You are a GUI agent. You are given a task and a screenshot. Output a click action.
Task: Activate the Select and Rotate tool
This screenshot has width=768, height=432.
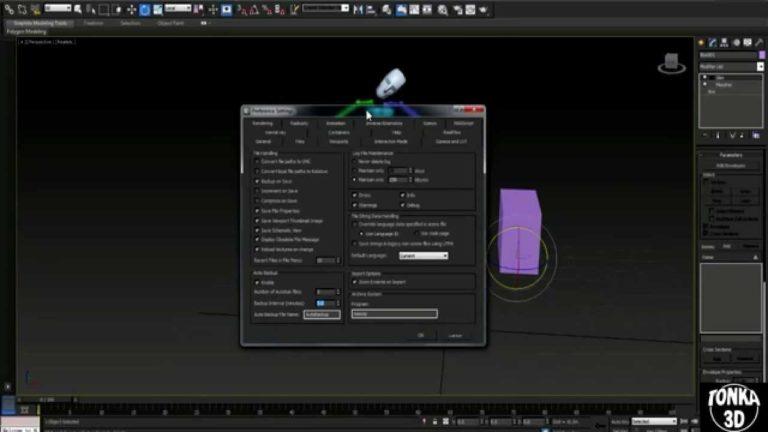tap(144, 9)
